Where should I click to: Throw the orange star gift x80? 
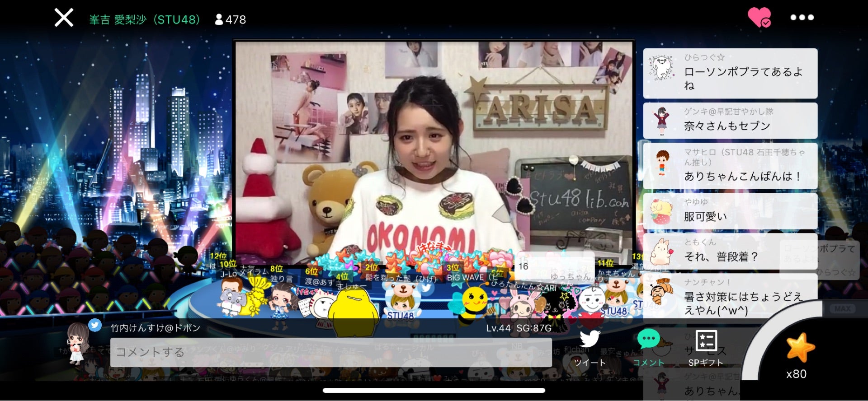pos(800,348)
